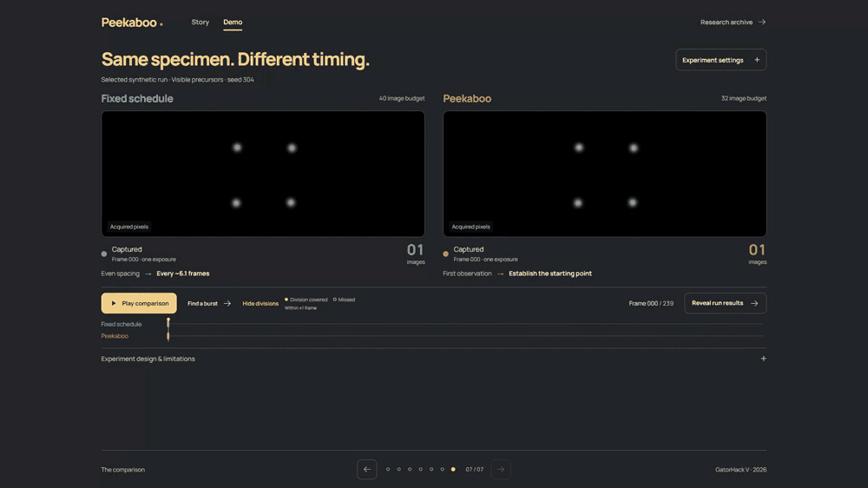This screenshot has height=488, width=868.
Task: Click the plus icon in Experiment settings
Action: point(757,60)
